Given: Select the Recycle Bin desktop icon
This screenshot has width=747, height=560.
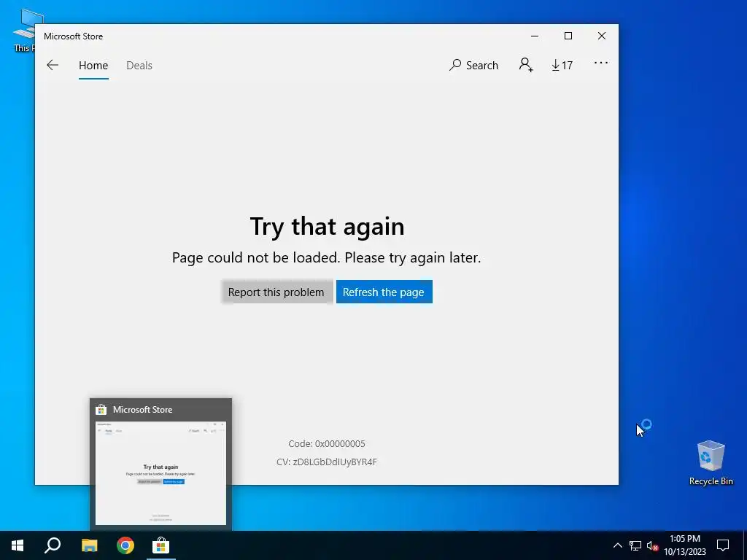Looking at the screenshot, I should pyautogui.click(x=711, y=462).
